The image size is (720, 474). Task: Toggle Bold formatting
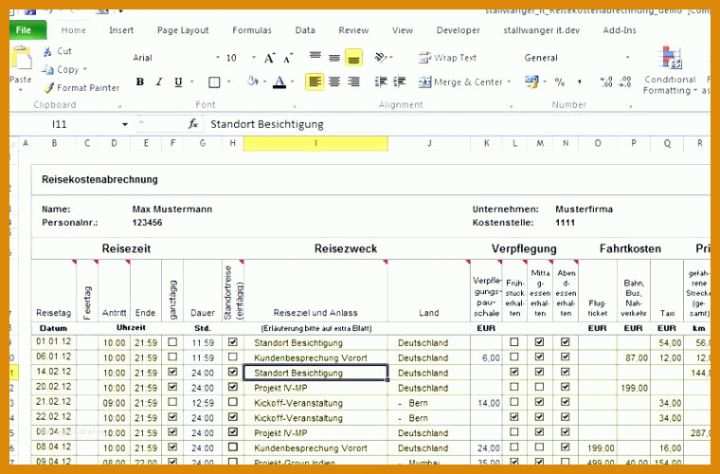click(140, 82)
